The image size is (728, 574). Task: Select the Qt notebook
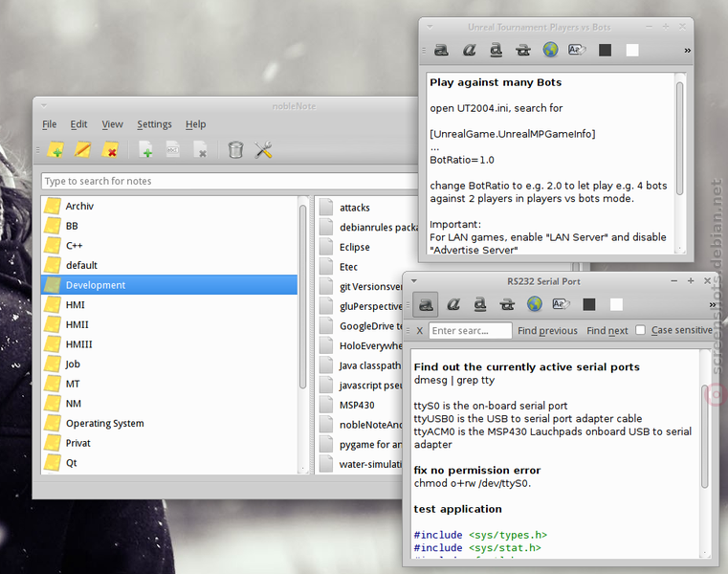(169, 463)
